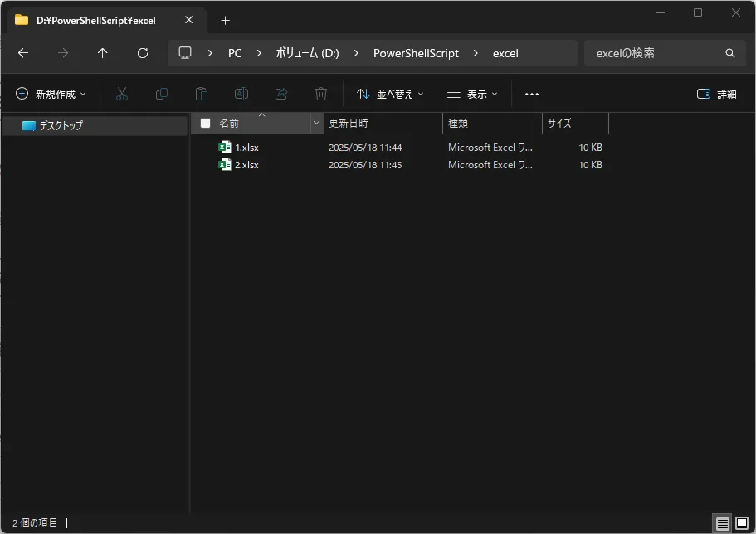Toggle the select-all checkbox in header

(206, 124)
